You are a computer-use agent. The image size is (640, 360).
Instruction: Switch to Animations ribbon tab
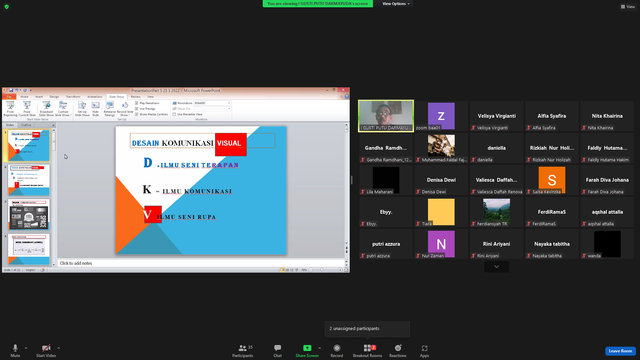coord(95,97)
